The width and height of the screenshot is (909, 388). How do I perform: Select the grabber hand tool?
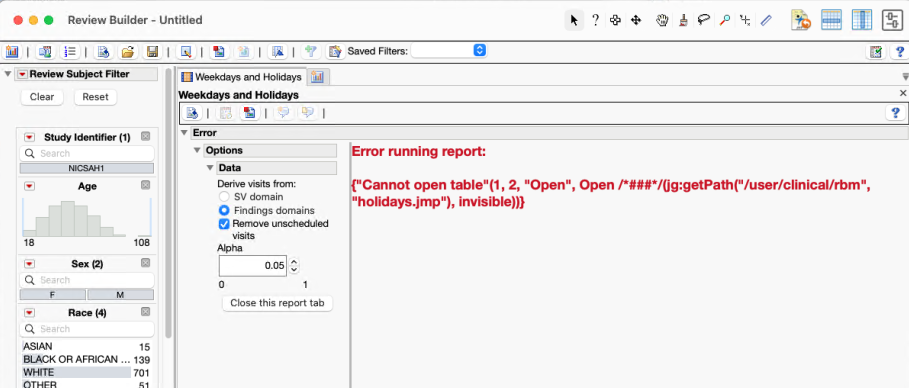point(662,20)
